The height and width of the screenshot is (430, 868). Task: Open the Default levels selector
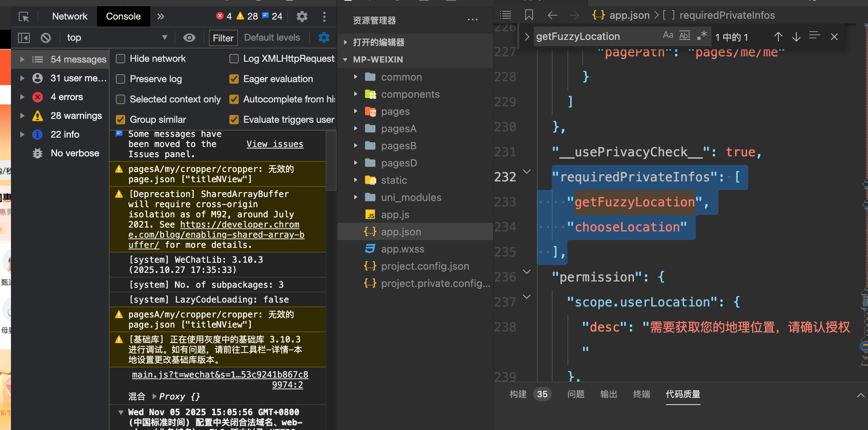[x=272, y=38]
